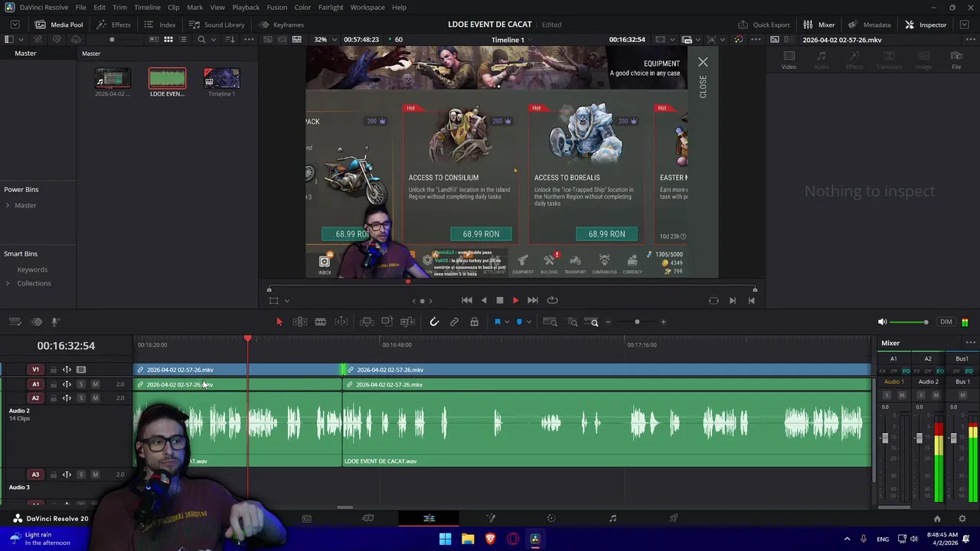
Task: Click the blue Flag icon
Action: click(497, 322)
